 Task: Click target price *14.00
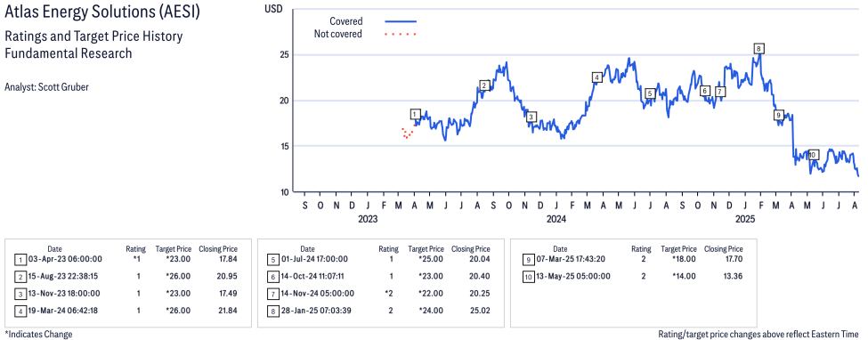(685, 276)
